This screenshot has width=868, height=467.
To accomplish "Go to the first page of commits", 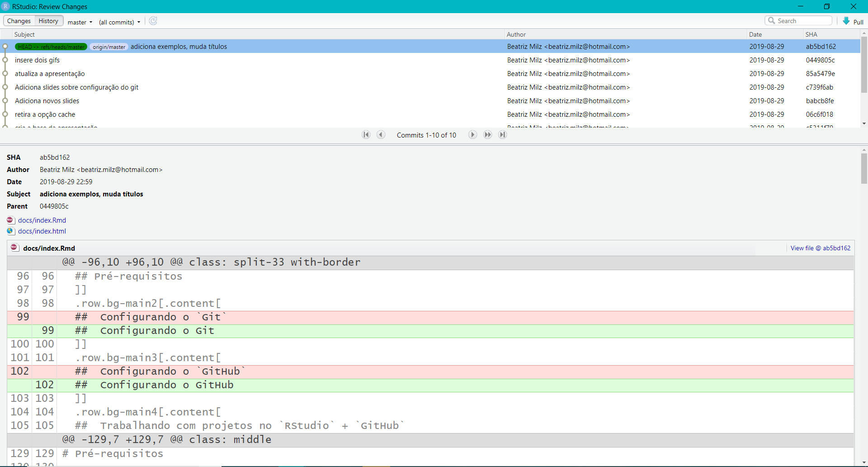I will pyautogui.click(x=366, y=135).
